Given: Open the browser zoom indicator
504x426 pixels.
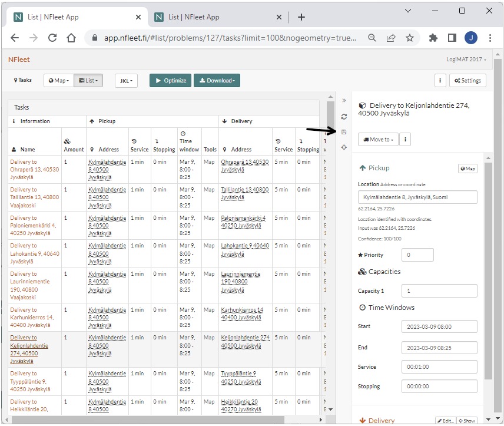Looking at the screenshot, I should (372, 38).
